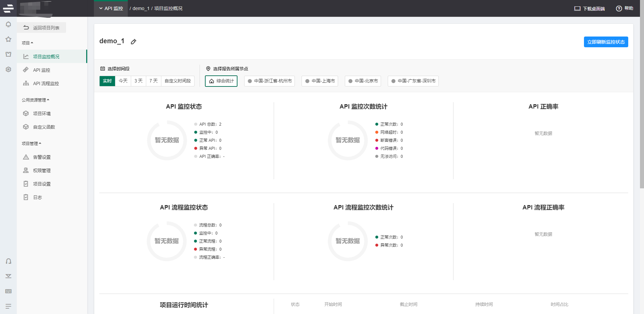
Task: Collapse the 项目管理 sidebar section
Action: [32, 143]
